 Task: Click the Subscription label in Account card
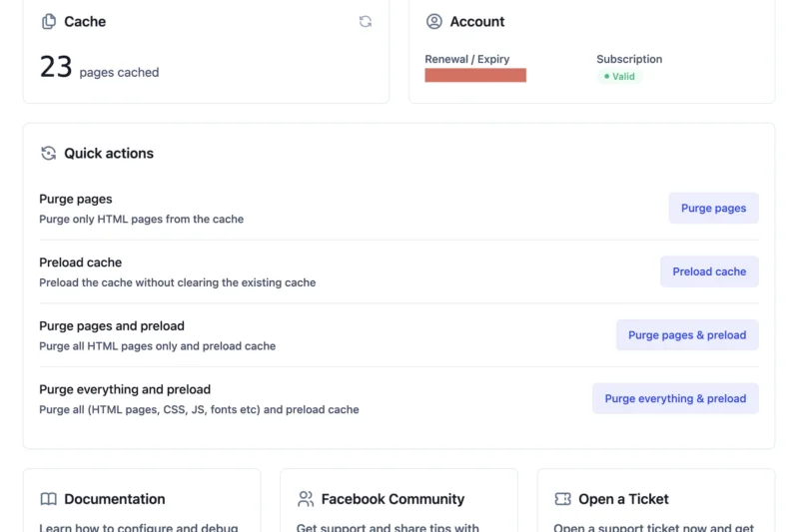coord(629,59)
